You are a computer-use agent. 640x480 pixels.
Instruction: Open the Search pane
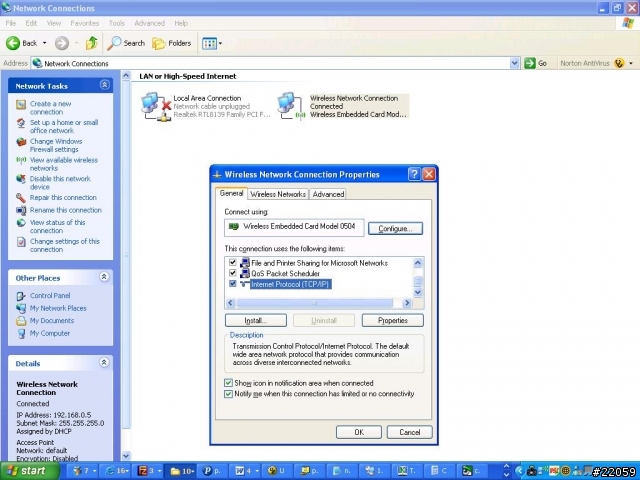coord(126,43)
